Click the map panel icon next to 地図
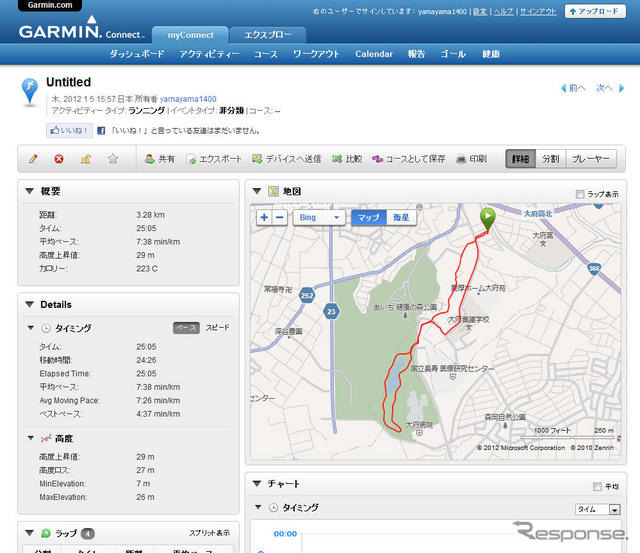The height and width of the screenshot is (553, 640). [273, 191]
